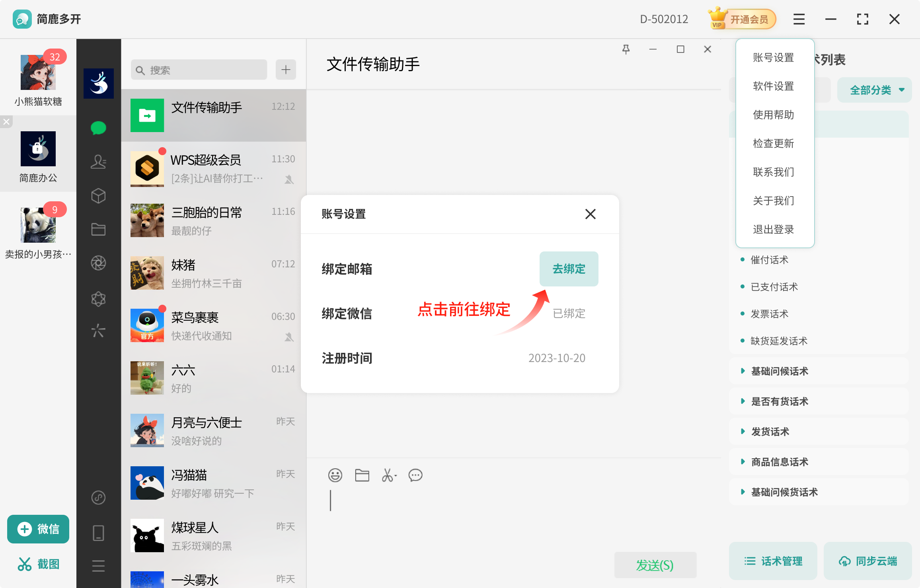Click the 去绑定 button for email
The width and height of the screenshot is (920, 588).
point(569,269)
